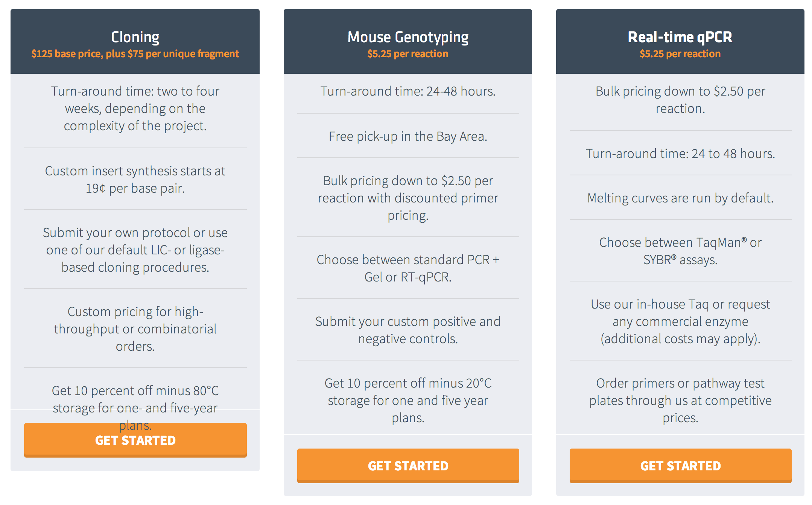Click the Free pick-up in the Bay Area text

[408, 136]
